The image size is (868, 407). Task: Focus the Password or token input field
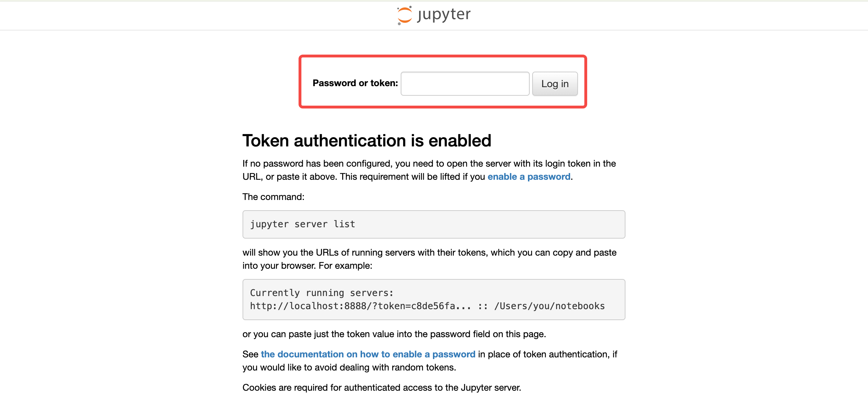click(x=465, y=84)
